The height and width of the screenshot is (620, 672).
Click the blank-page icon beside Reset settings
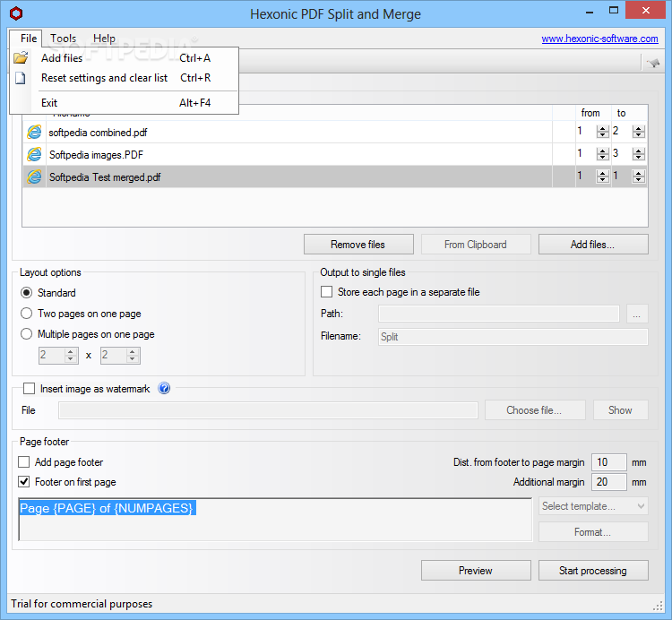20,78
